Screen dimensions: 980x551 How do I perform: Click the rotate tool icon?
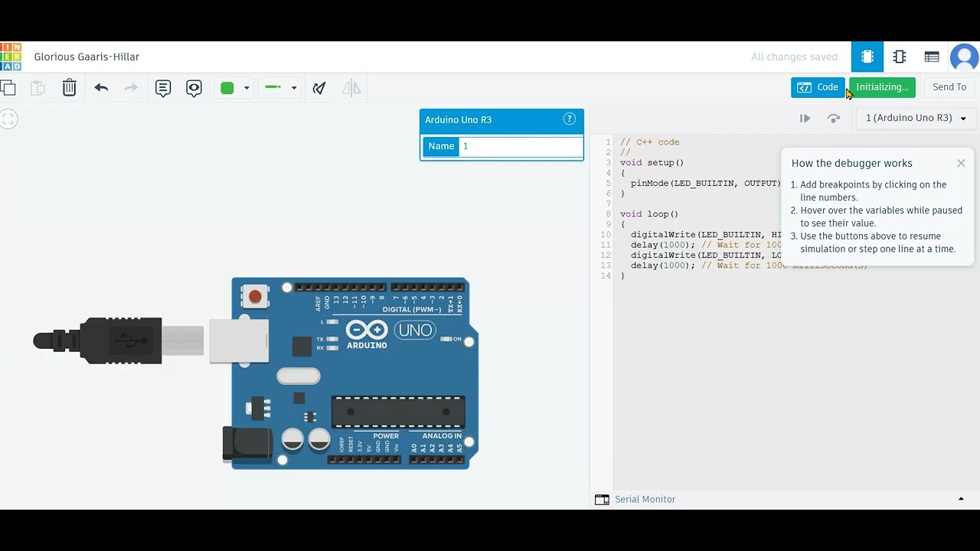[319, 88]
